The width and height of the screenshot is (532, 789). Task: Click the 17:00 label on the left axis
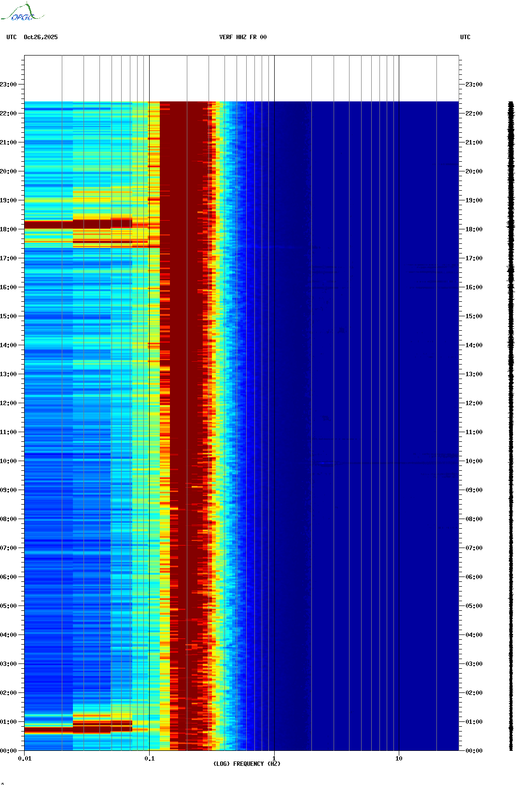8,258
